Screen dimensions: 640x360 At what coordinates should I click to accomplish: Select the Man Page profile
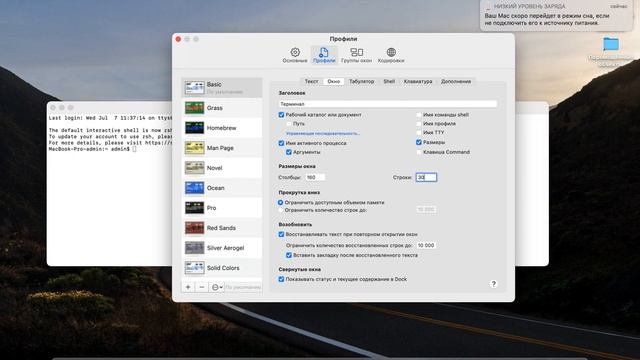pos(222,148)
